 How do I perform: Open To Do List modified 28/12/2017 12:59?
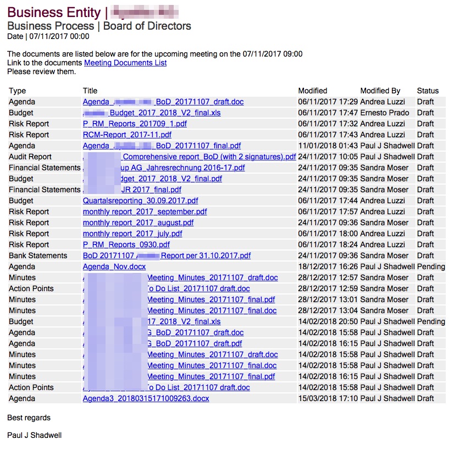tap(198, 288)
